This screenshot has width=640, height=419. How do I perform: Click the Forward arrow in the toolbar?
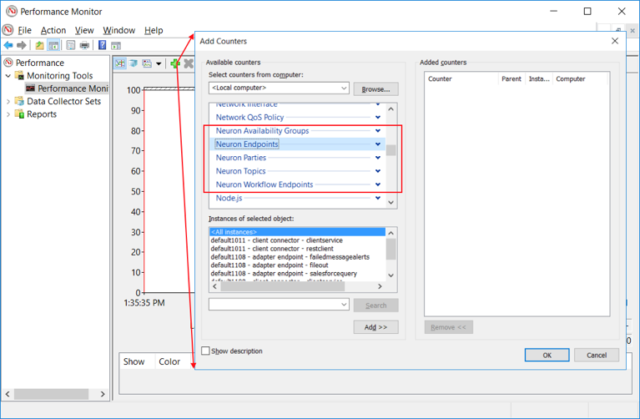[22, 45]
